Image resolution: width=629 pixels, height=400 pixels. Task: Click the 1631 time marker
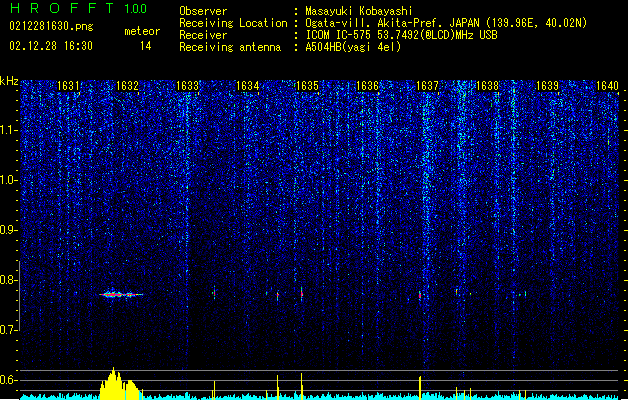click(68, 86)
